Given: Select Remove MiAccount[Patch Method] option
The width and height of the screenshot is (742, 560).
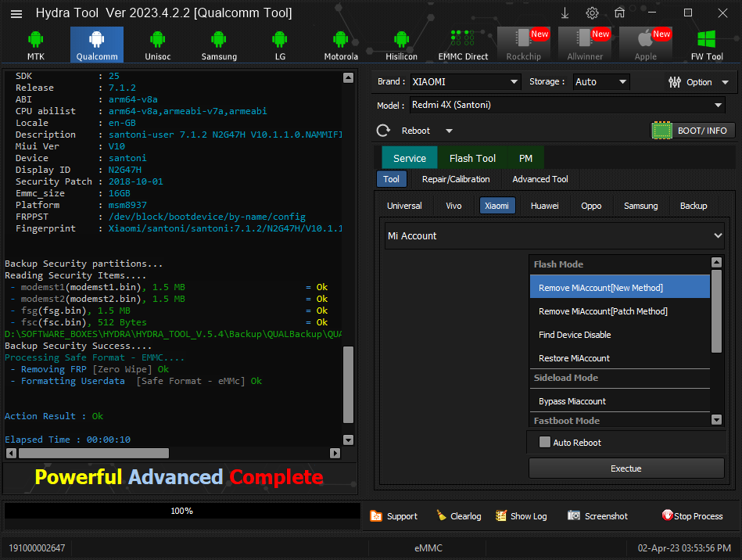Looking at the screenshot, I should tap(603, 311).
